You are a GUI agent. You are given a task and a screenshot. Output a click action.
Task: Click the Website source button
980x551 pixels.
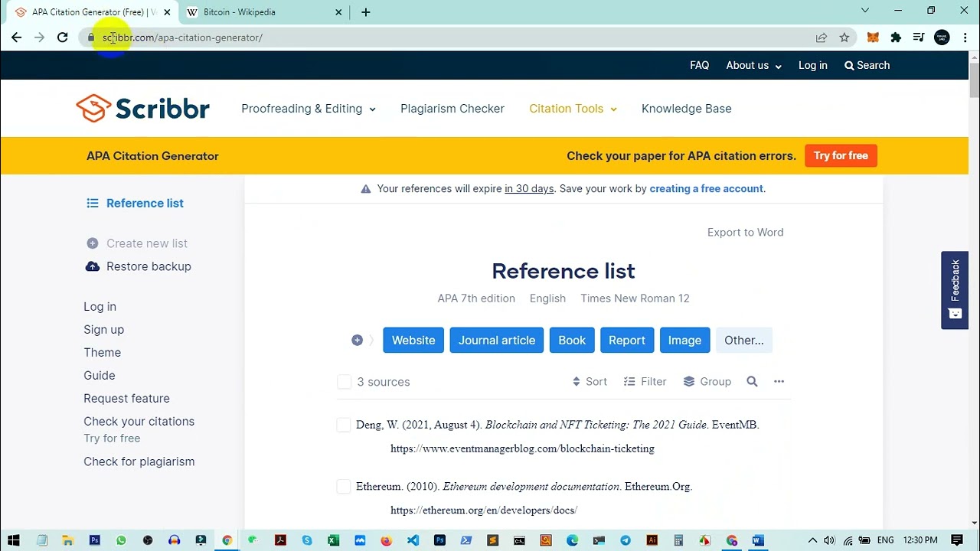[413, 341]
